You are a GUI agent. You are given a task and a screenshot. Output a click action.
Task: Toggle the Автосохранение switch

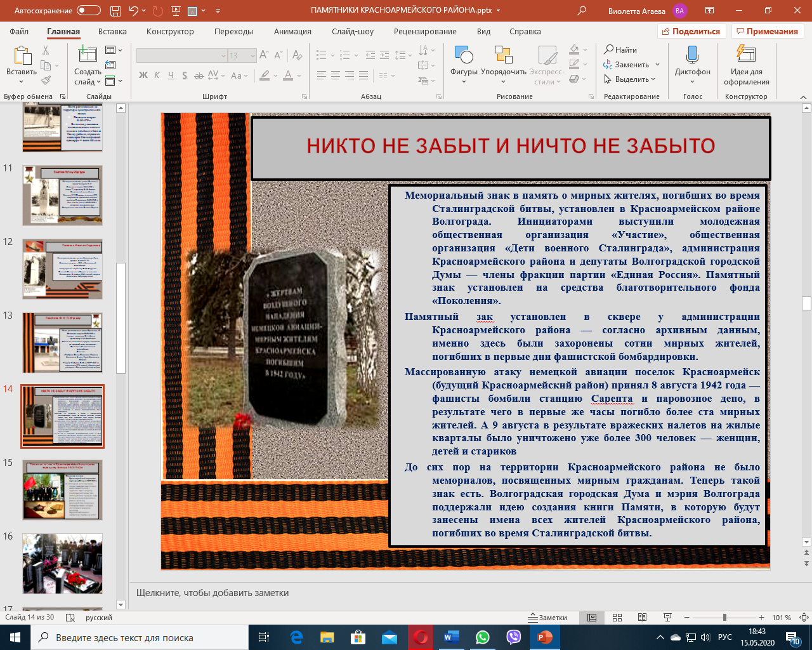pos(88,11)
